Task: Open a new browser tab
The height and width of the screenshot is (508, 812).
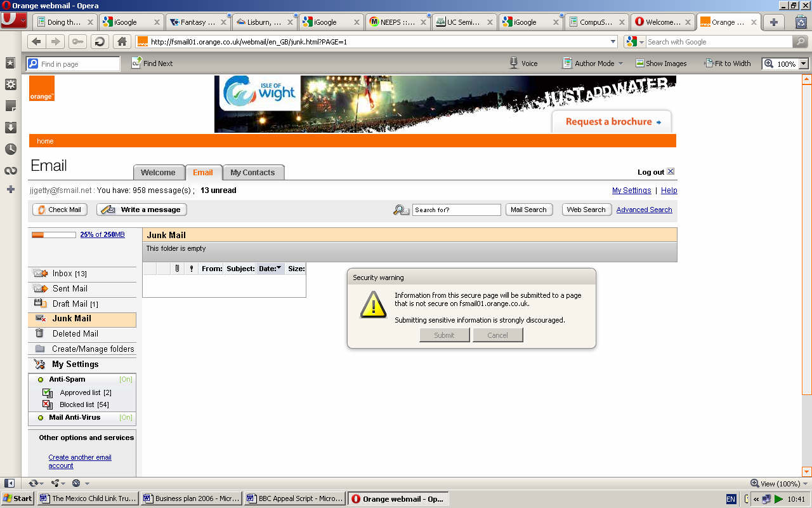Action: click(x=774, y=22)
